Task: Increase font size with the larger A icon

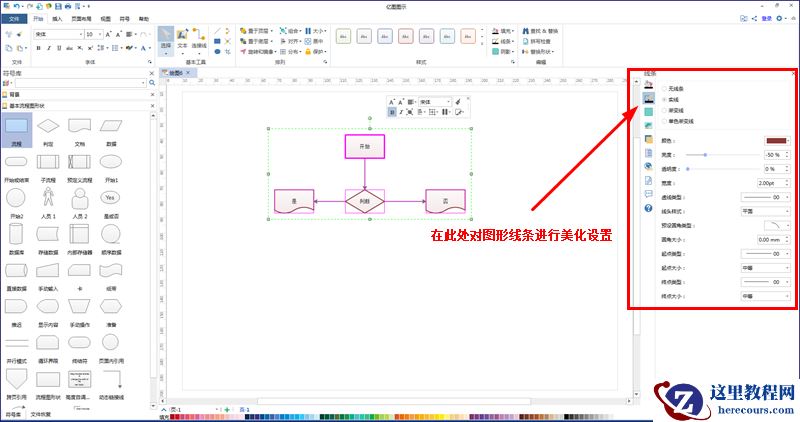Action: 108,34
